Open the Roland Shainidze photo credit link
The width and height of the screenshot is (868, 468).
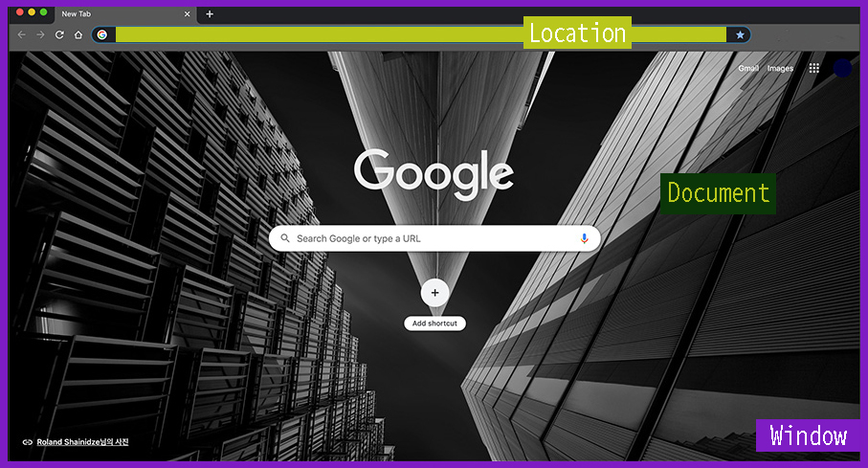(x=82, y=442)
